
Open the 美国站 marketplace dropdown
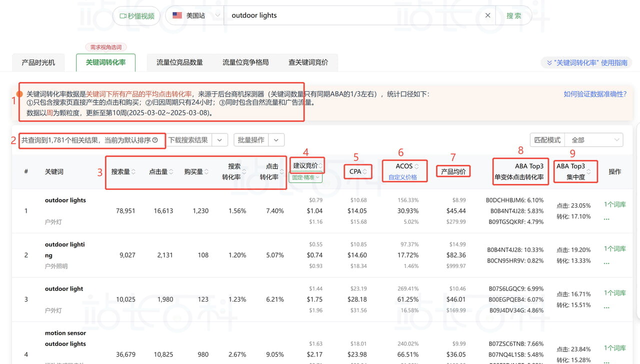pyautogui.click(x=196, y=15)
